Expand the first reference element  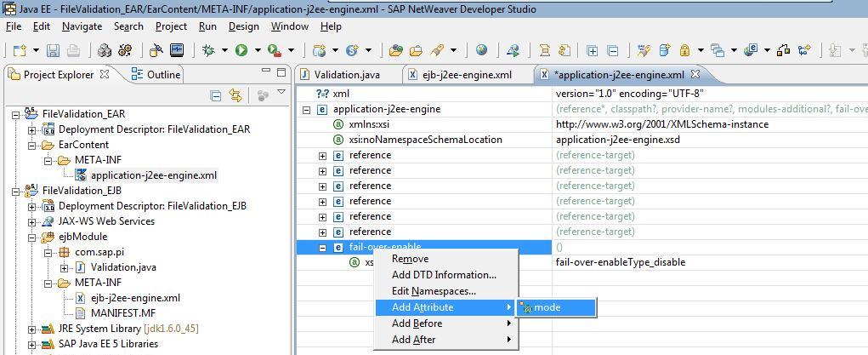(x=322, y=156)
